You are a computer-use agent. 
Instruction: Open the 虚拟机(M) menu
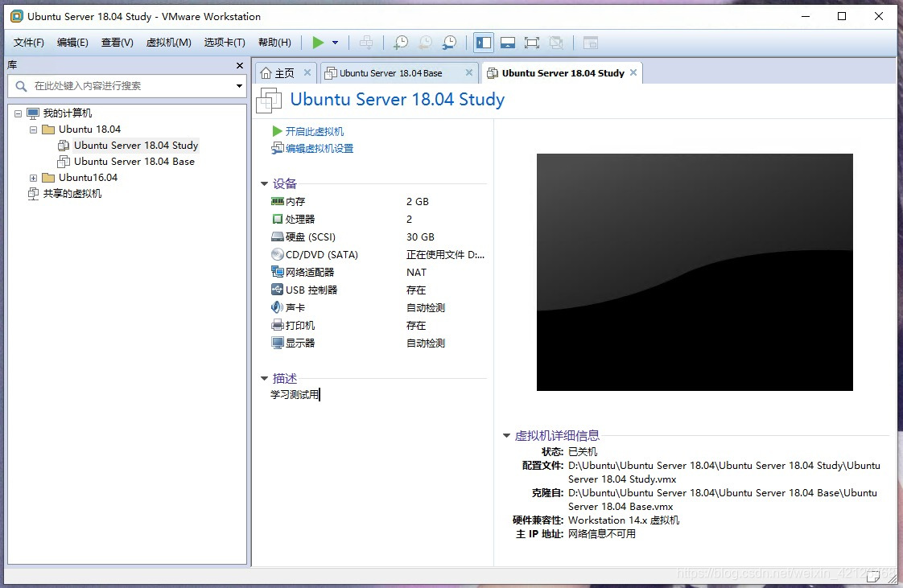coord(169,43)
